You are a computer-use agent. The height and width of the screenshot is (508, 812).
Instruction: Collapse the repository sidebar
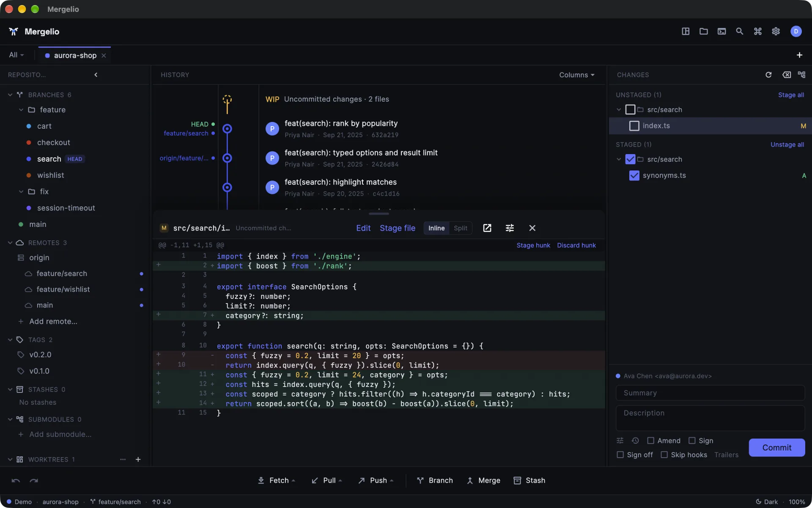pos(96,75)
